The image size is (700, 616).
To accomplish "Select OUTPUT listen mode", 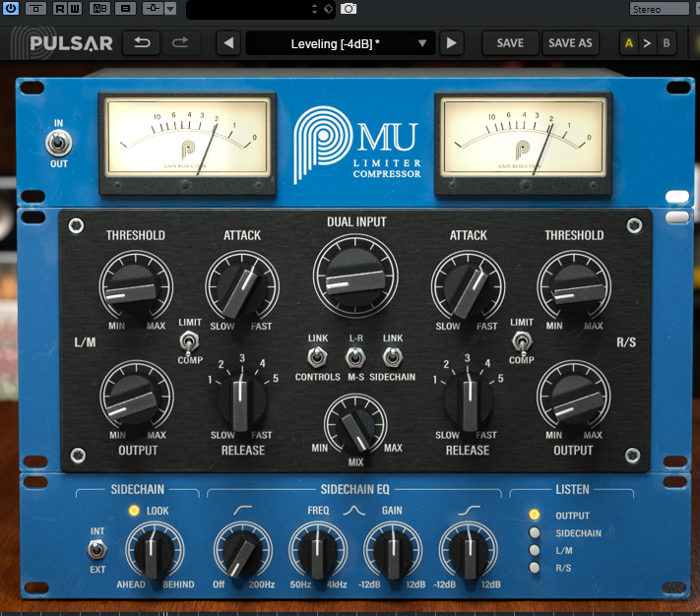I will click(534, 515).
